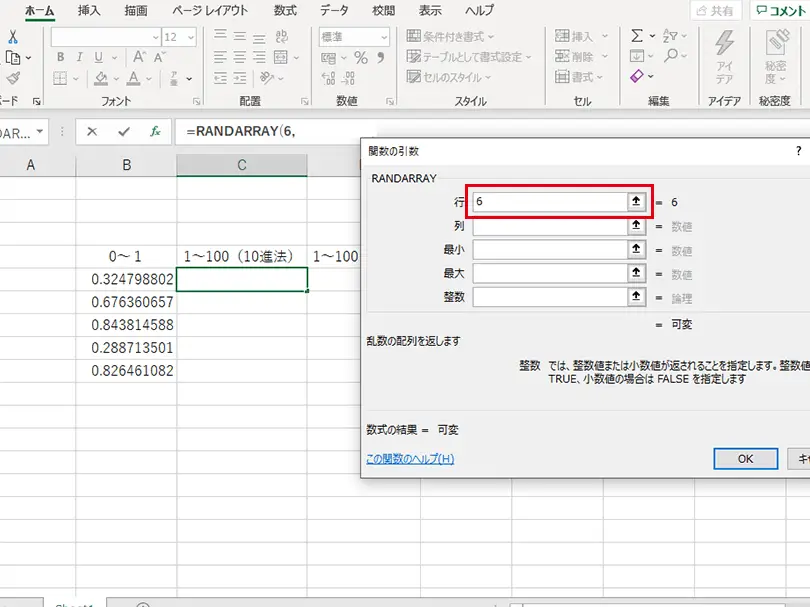The image size is (810, 607).
Task: Click the Merge and Center icon
Action: coord(282,57)
